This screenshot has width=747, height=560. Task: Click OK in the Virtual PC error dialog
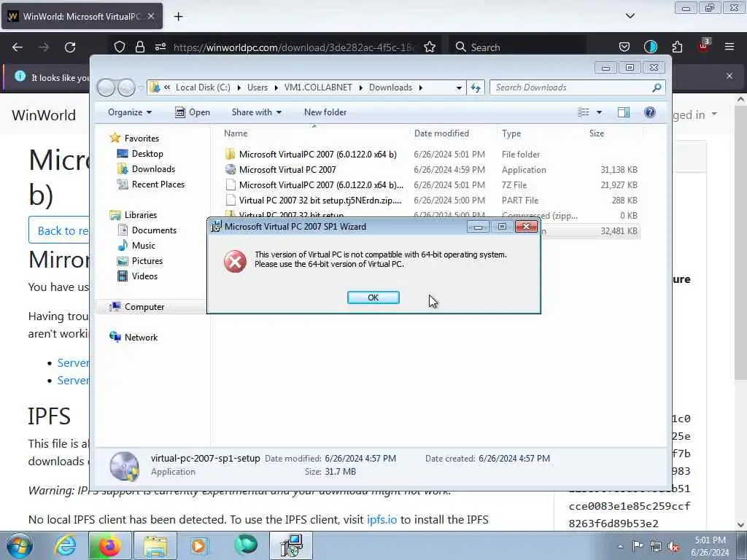click(x=373, y=297)
